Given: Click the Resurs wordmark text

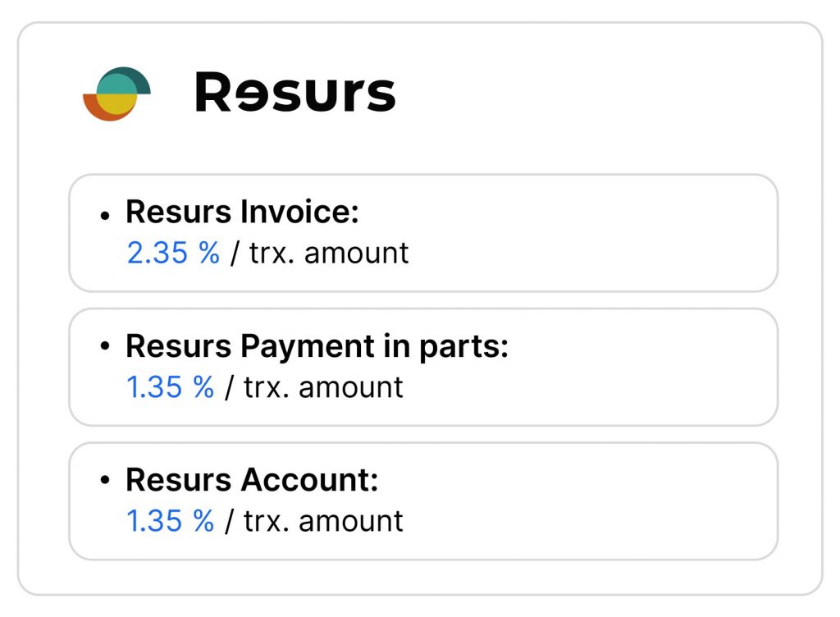Looking at the screenshot, I should pos(294,92).
